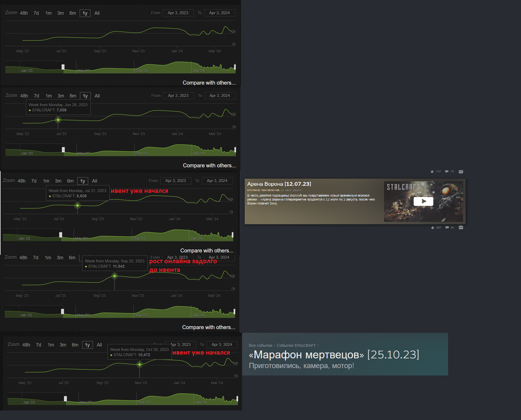Open the События STALCRAFT breadcrumb link
This screenshot has width=521, height=420.
[296, 345]
